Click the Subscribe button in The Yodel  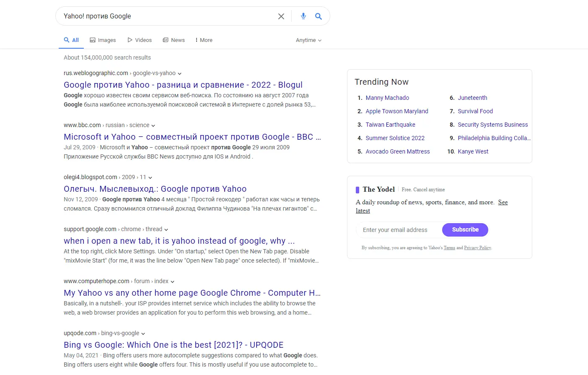pos(465,230)
